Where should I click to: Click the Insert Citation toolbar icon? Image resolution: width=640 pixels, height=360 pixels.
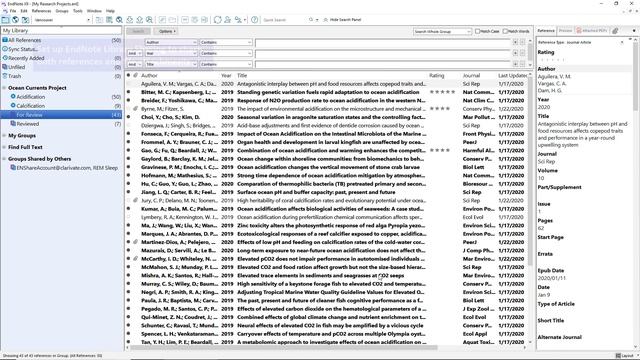click(x=185, y=20)
